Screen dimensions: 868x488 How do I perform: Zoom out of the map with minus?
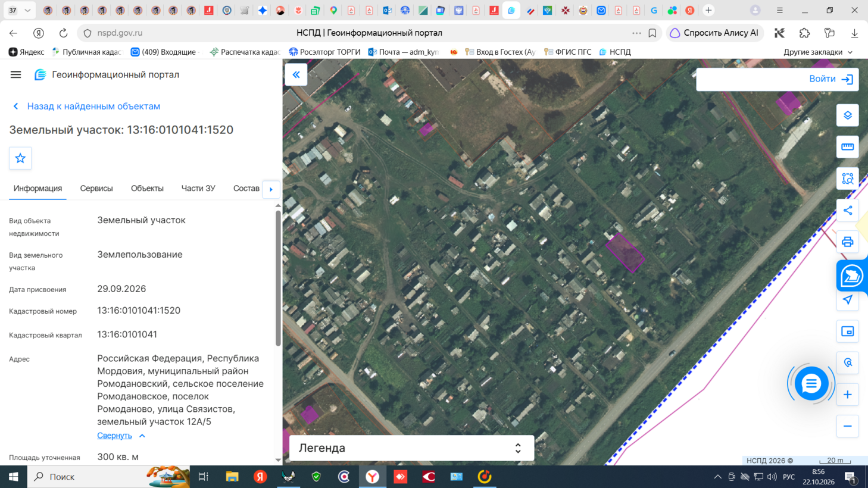[x=847, y=426]
